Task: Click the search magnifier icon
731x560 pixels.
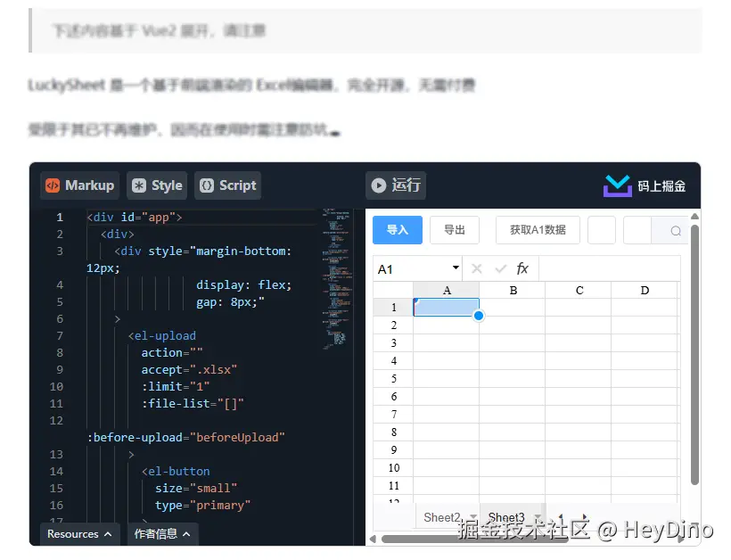Action: tap(676, 231)
